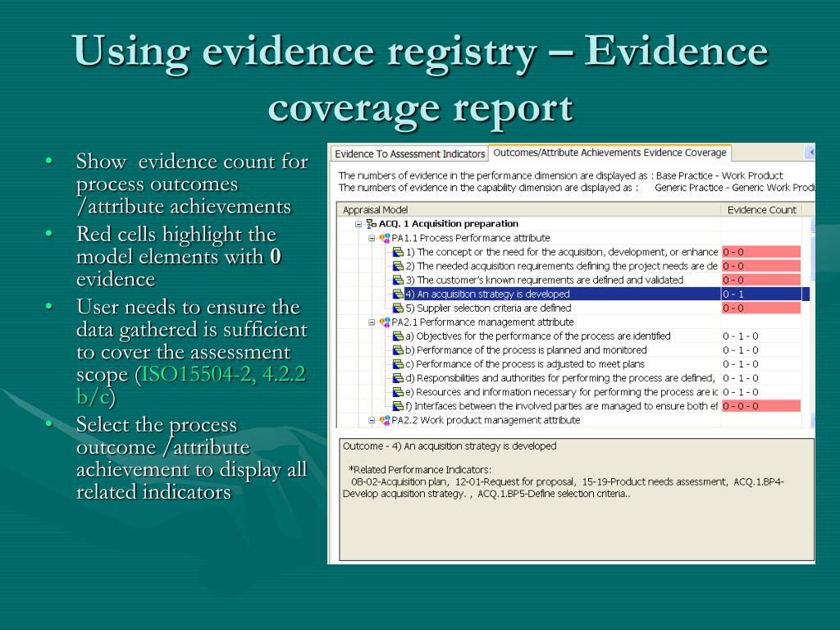Click icon of achievement a) Objectives
Viewport: 840px width, 630px height.
(398, 336)
